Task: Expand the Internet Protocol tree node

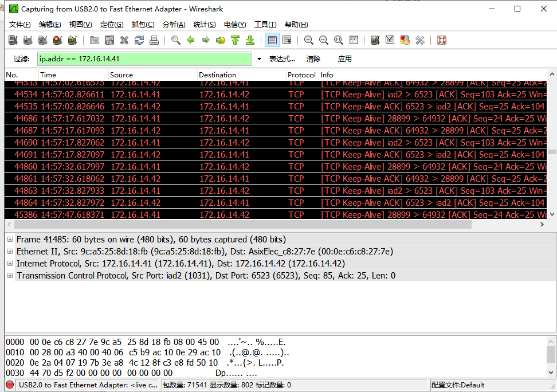Action: tap(10, 264)
